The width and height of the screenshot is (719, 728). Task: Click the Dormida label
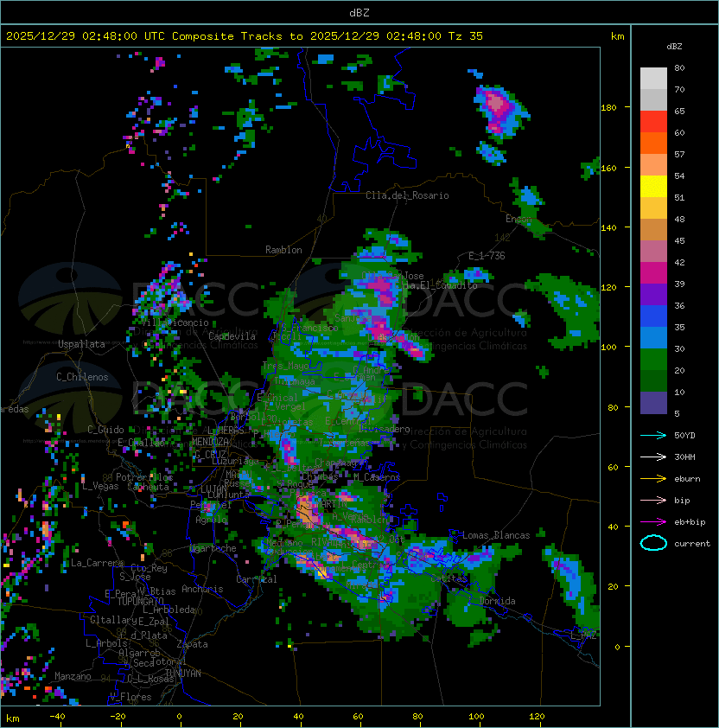tap(497, 601)
